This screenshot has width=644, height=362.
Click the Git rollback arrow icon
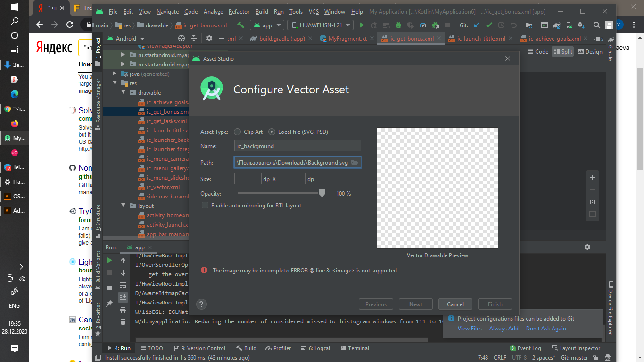513,25
